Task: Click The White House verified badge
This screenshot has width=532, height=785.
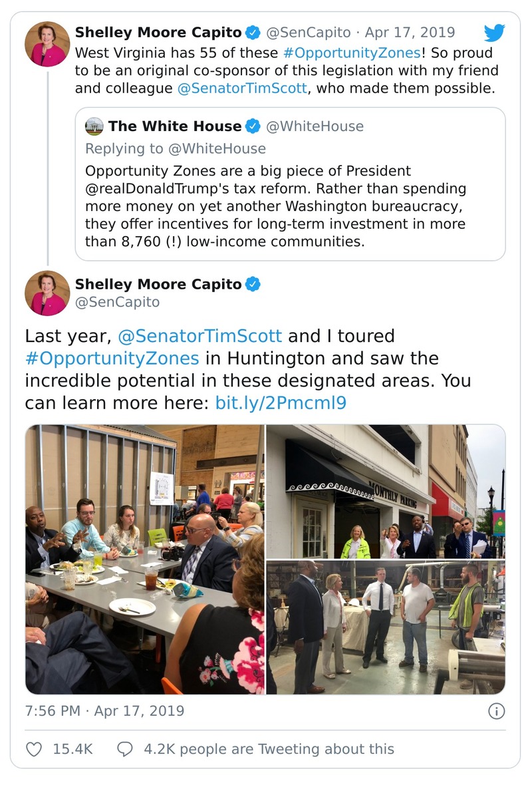Action: coord(253,126)
